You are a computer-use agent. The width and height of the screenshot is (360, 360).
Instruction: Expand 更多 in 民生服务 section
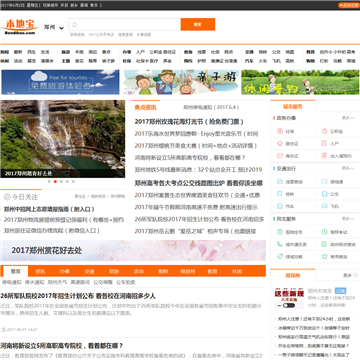pos(348,219)
